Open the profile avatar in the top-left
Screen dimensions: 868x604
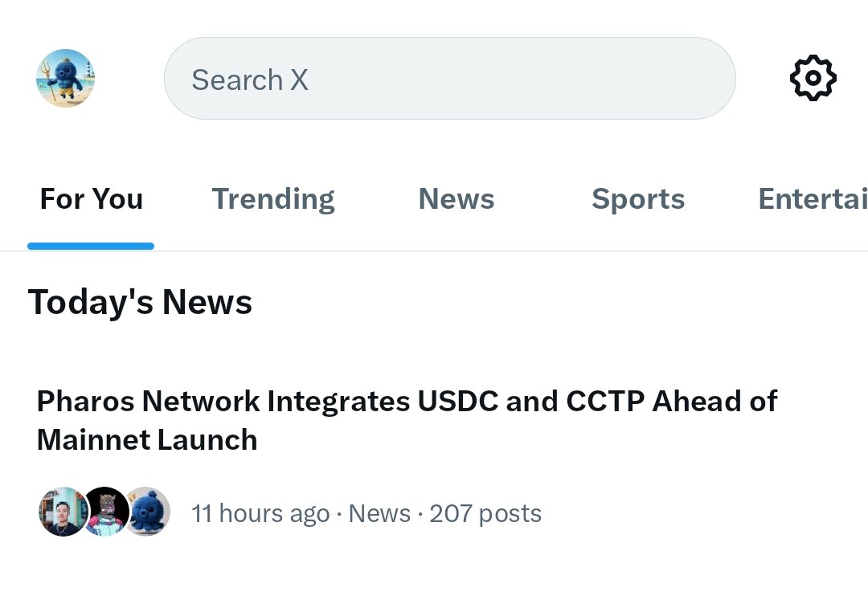pos(65,78)
